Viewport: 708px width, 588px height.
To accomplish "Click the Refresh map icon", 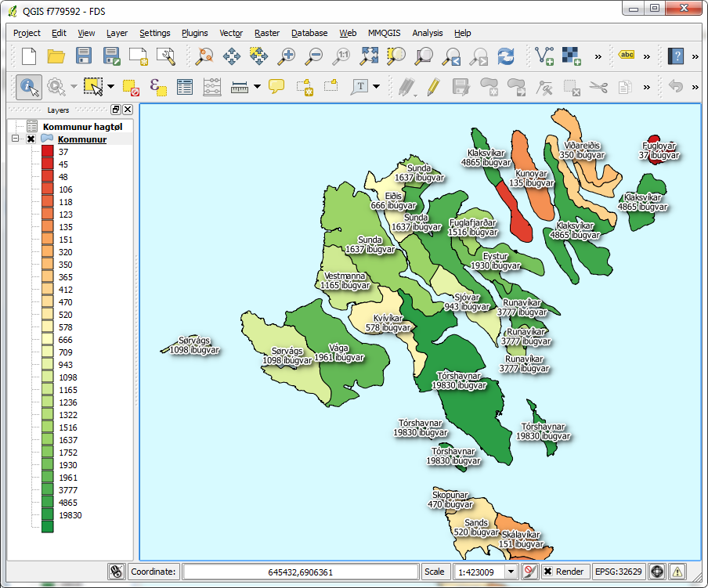I will pyautogui.click(x=506, y=56).
